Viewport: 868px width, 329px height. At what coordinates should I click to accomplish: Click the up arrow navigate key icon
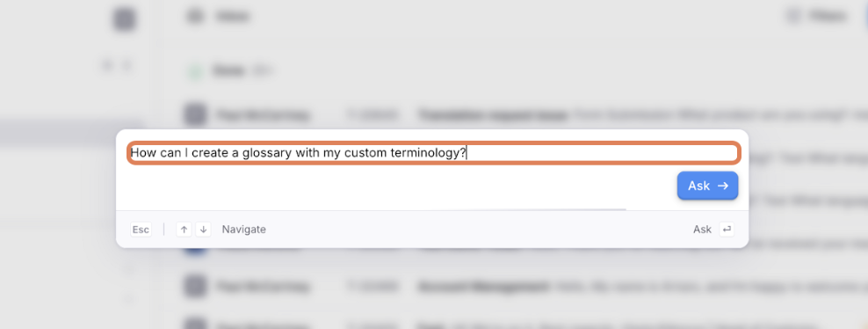[184, 230]
